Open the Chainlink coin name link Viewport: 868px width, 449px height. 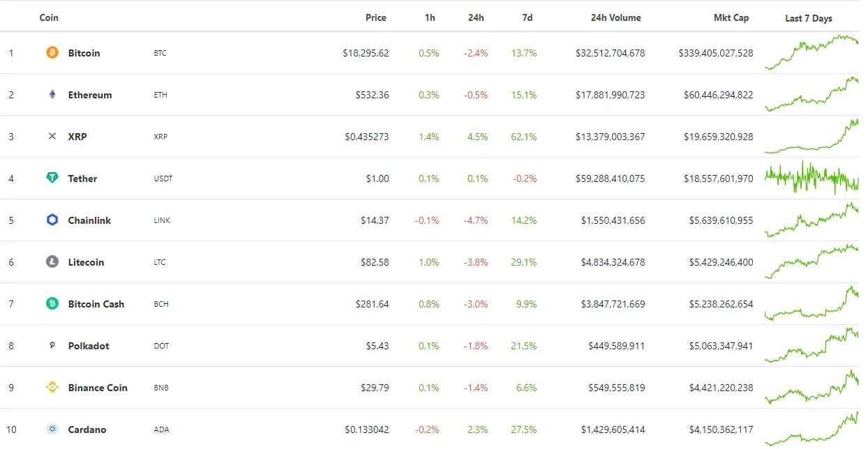point(89,220)
